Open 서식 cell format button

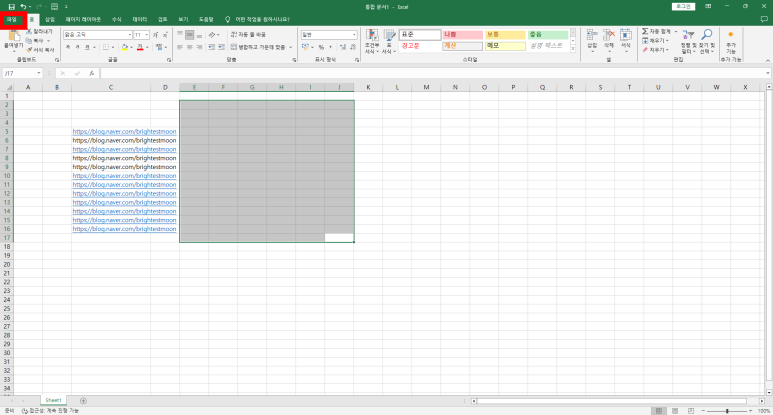[626, 41]
